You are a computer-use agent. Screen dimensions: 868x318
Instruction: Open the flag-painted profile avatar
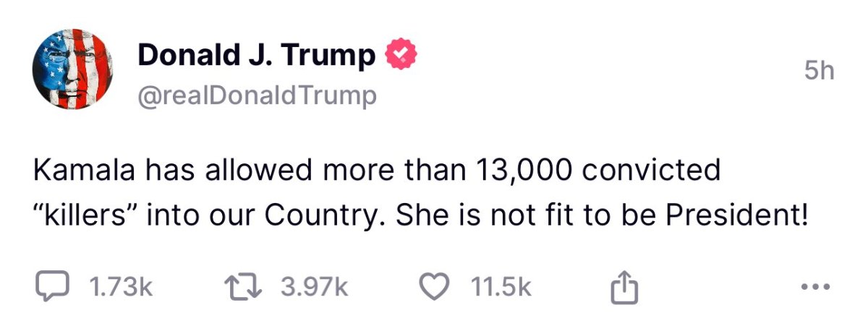[x=72, y=72]
